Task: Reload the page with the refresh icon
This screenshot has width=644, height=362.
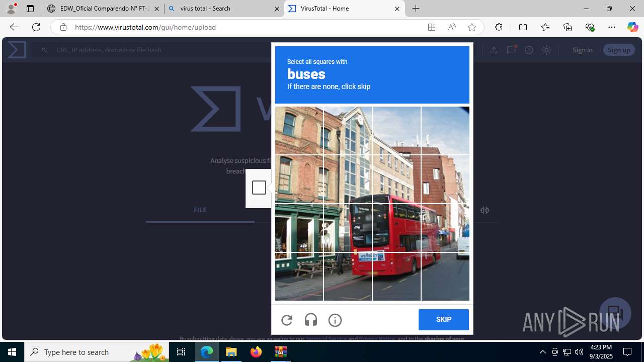Action: 36,27
